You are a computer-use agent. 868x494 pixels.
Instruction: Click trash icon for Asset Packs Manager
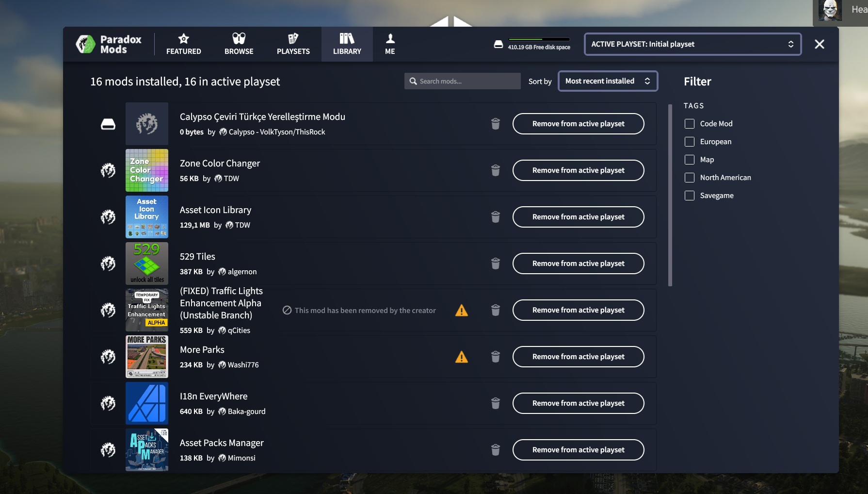point(495,450)
